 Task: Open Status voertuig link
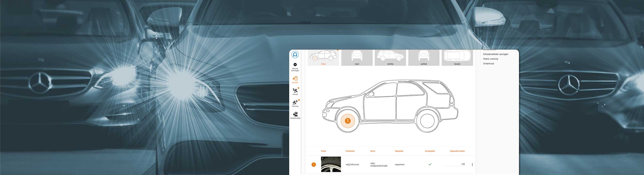(x=490, y=59)
